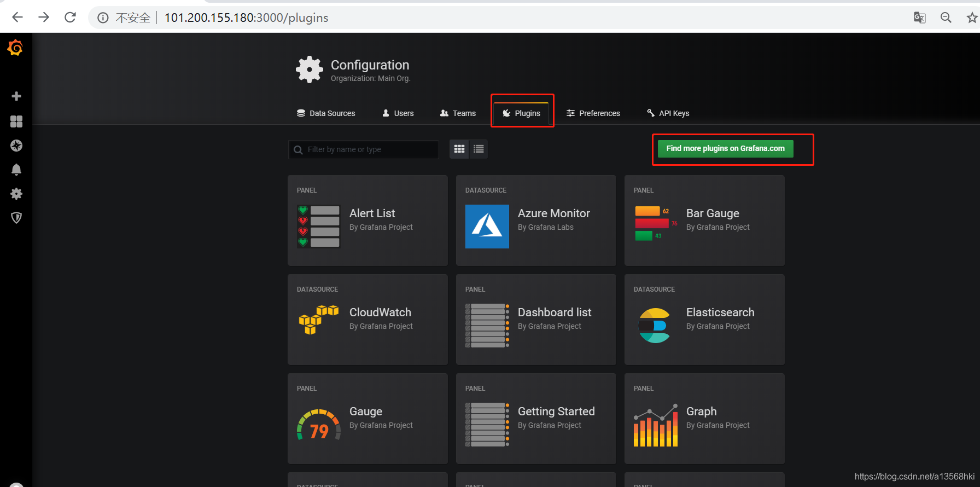The width and height of the screenshot is (980, 487).
Task: Reload the browser page
Action: click(x=70, y=18)
